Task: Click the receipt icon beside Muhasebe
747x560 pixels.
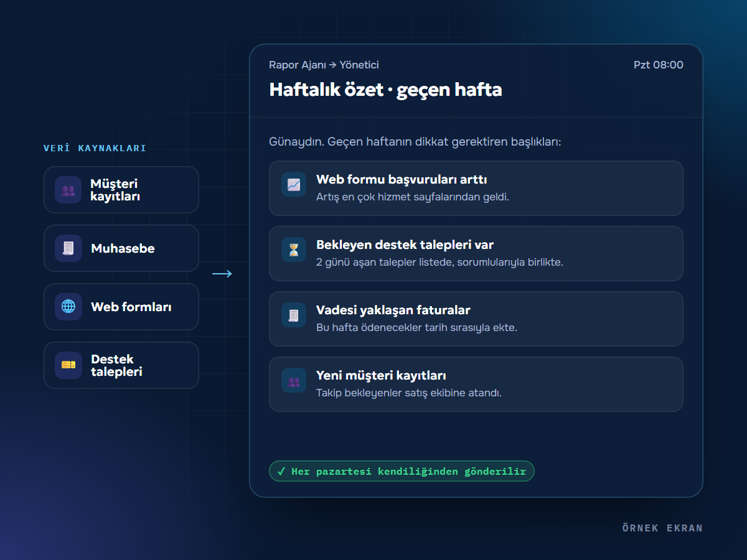Action: point(68,248)
